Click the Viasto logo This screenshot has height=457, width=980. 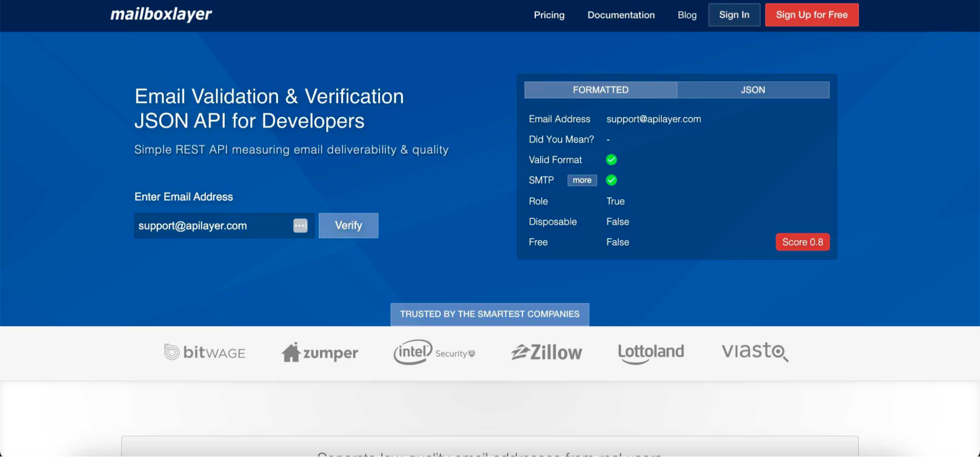point(754,352)
